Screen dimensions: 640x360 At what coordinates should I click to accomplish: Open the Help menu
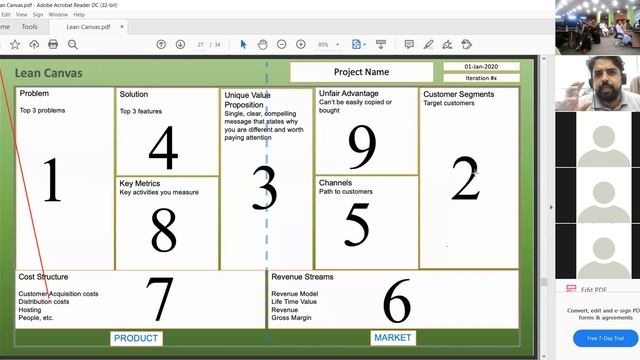click(x=79, y=14)
